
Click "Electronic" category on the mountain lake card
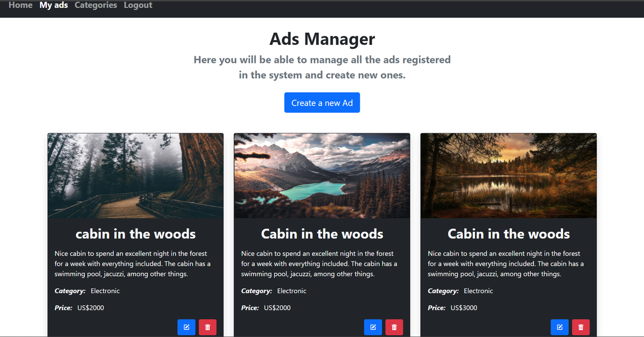click(x=292, y=291)
